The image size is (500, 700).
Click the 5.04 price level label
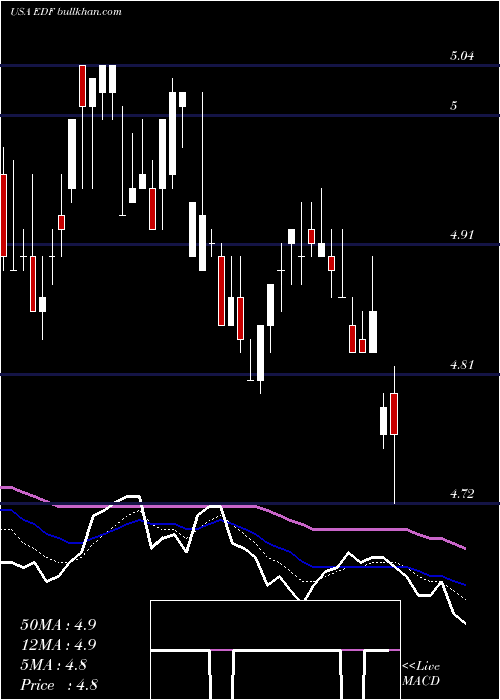tap(462, 56)
